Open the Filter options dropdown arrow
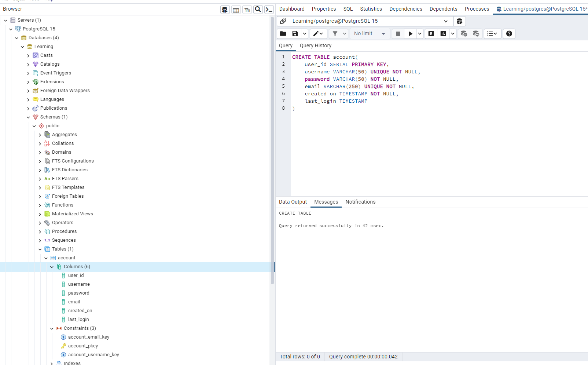588x365 pixels. tap(345, 34)
